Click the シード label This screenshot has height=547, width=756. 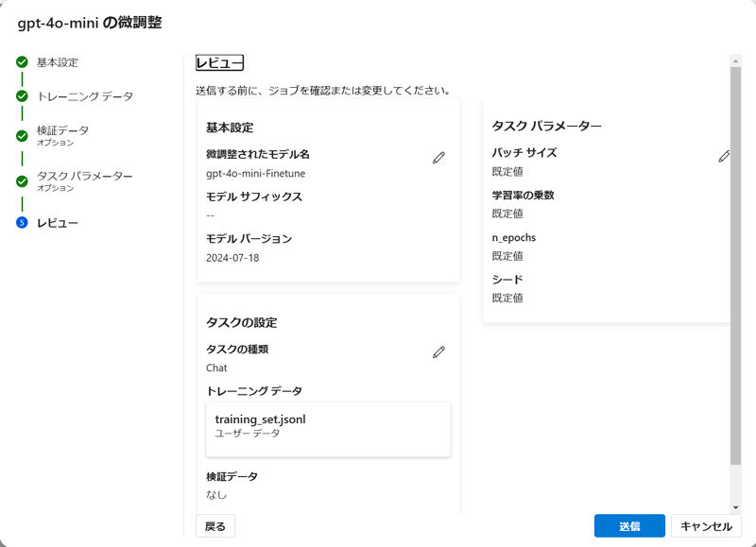point(507,280)
